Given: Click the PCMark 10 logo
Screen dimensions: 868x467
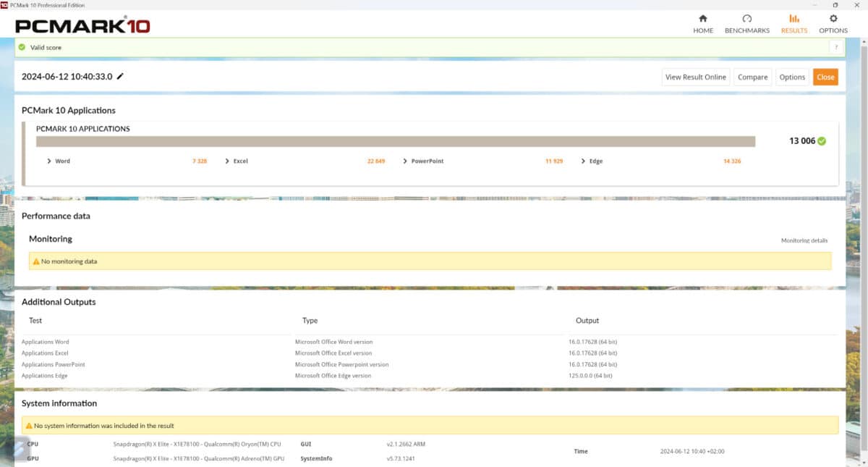Looking at the screenshot, I should click(x=82, y=26).
